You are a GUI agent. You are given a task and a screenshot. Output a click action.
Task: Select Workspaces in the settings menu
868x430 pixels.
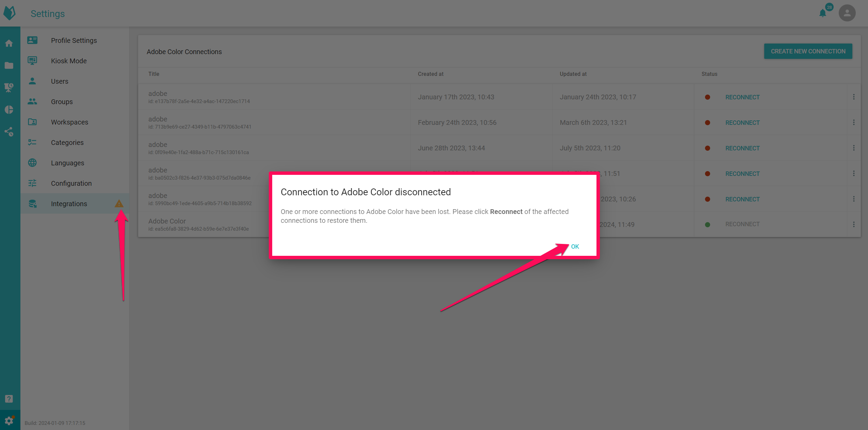click(x=75, y=122)
